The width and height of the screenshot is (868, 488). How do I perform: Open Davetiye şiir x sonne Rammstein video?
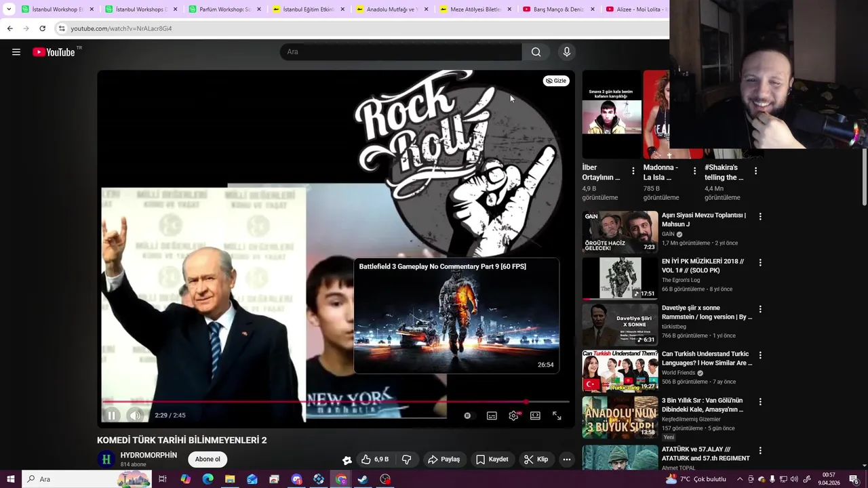coord(620,324)
